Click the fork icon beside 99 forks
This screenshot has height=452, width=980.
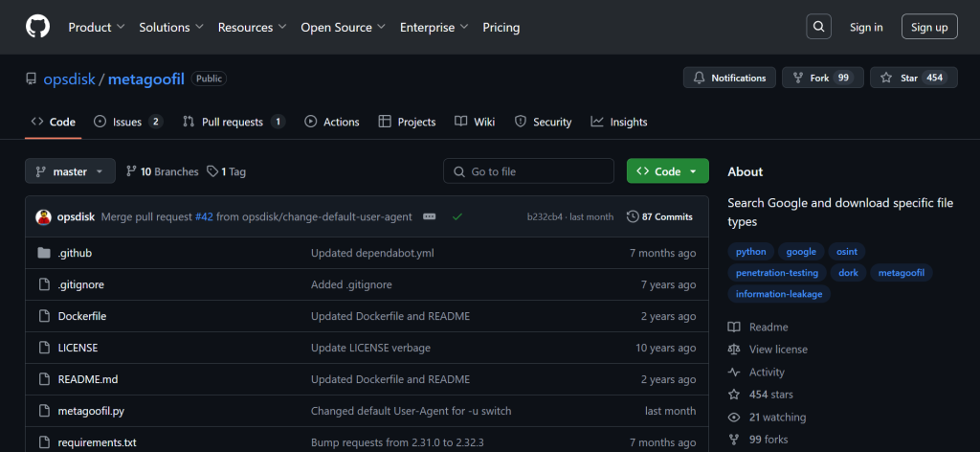(734, 440)
